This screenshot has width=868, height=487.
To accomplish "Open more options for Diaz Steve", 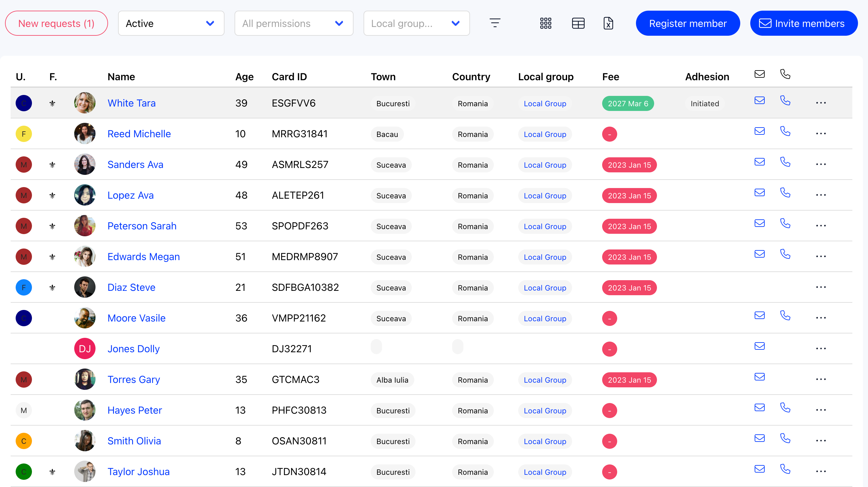I will 820,287.
